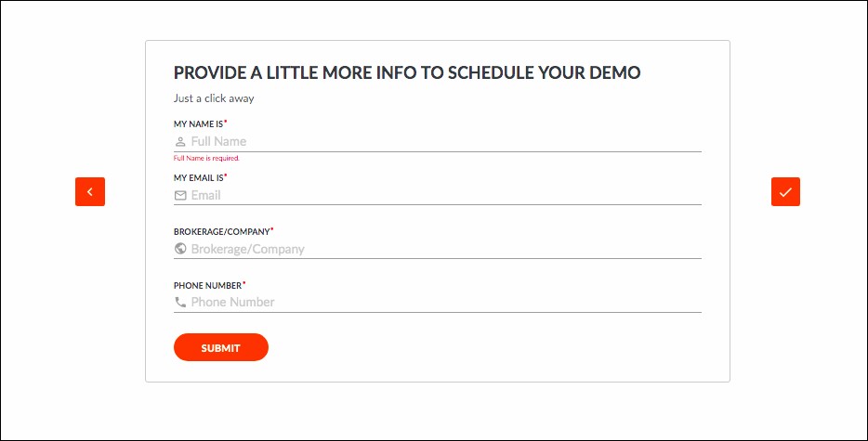Click the left chevron back button
The image size is (868, 441).
coord(90,191)
